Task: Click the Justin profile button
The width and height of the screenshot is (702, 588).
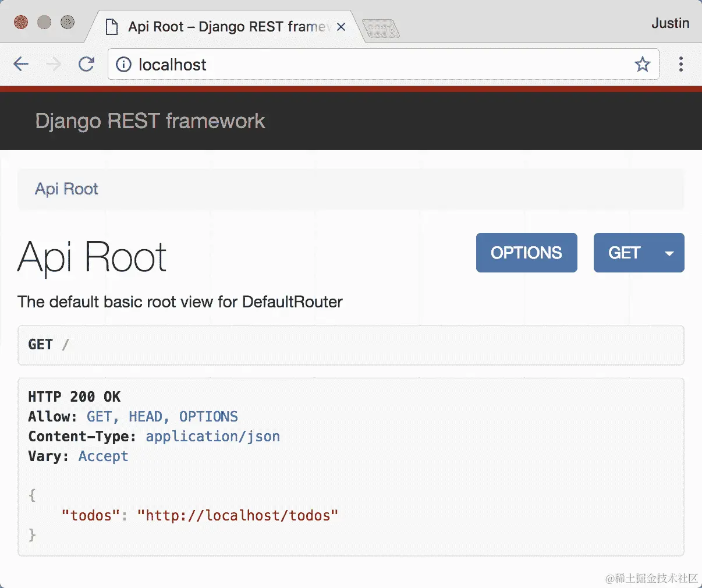Action: pyautogui.click(x=671, y=23)
